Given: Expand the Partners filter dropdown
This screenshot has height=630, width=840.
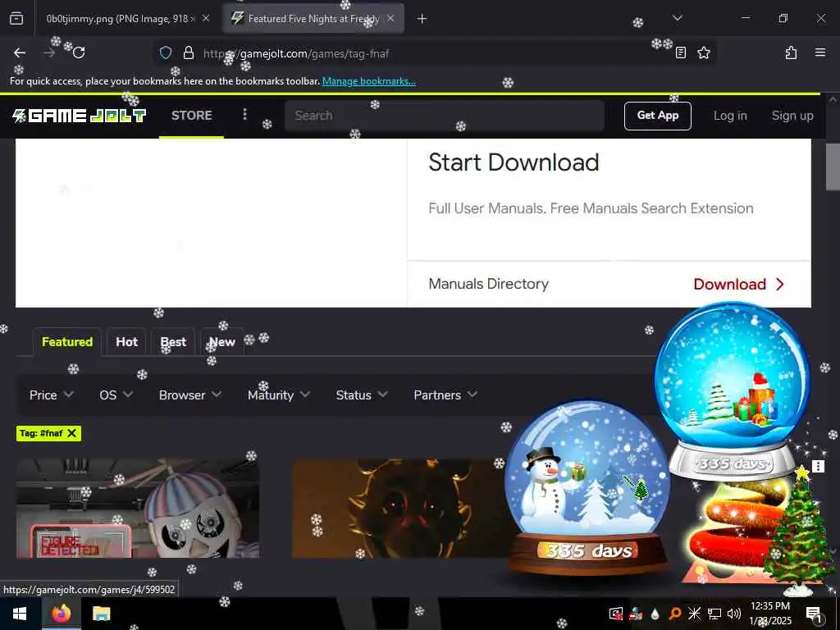Looking at the screenshot, I should pos(445,395).
